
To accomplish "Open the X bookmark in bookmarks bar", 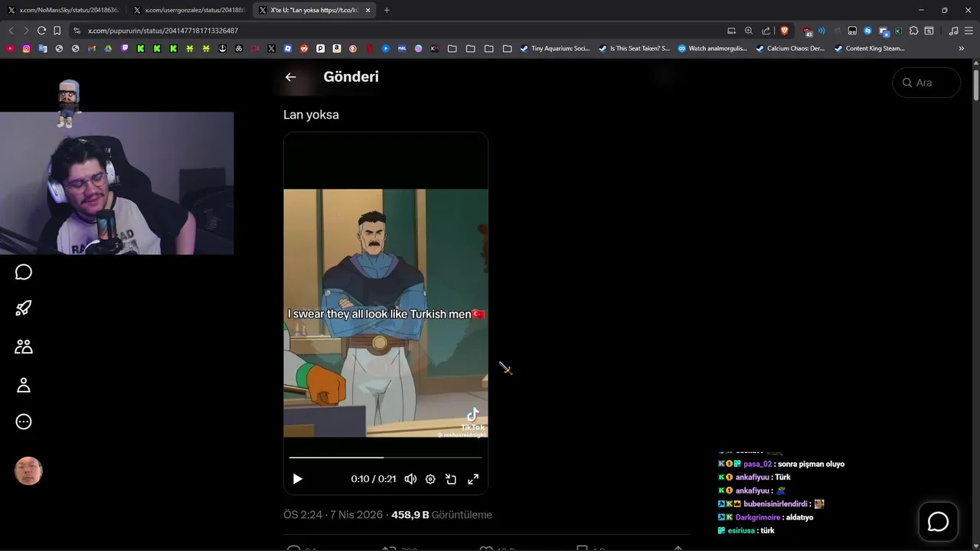I will (271, 48).
